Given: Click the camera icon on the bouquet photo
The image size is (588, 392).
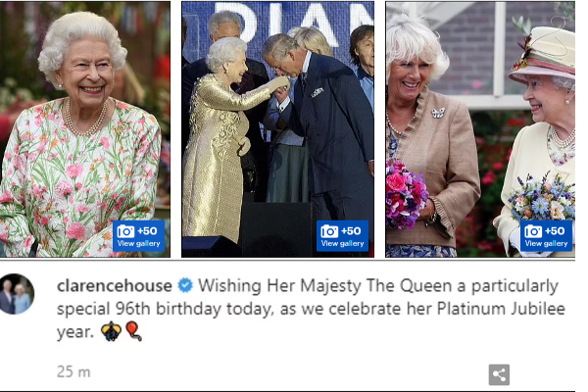Looking at the screenshot, I should click(x=533, y=231).
